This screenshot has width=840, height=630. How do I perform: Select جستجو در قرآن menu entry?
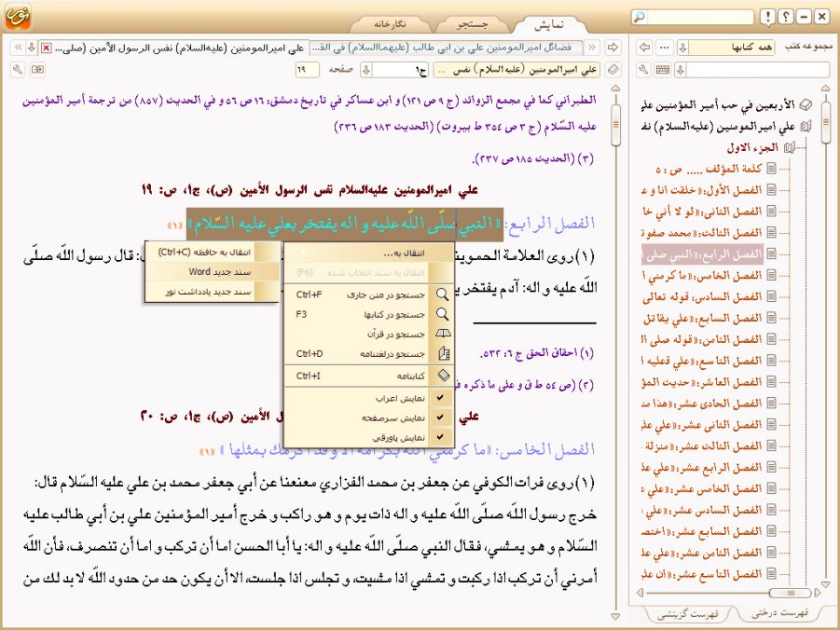(x=369, y=334)
